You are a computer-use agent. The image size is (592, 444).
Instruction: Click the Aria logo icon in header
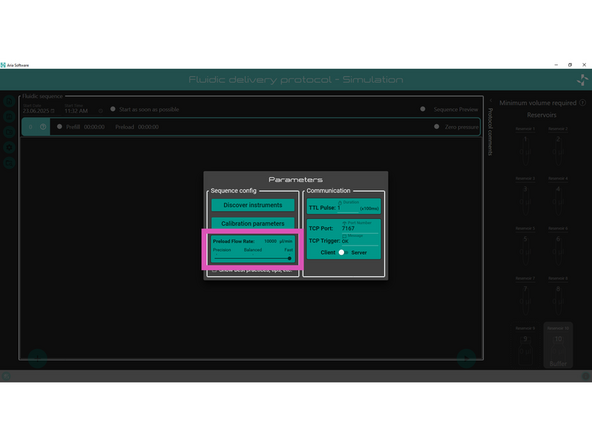coord(583,80)
